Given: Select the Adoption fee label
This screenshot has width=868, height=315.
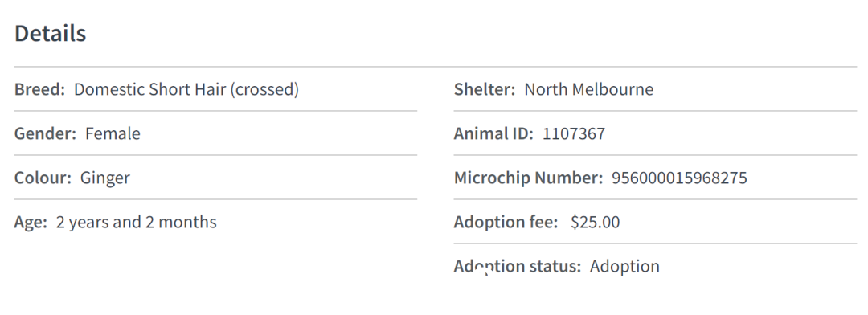Looking at the screenshot, I should (x=506, y=222).
